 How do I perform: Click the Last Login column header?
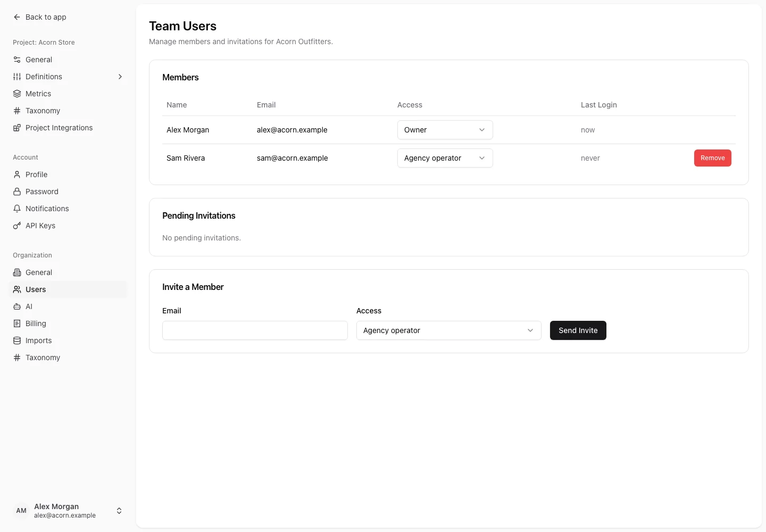point(599,105)
